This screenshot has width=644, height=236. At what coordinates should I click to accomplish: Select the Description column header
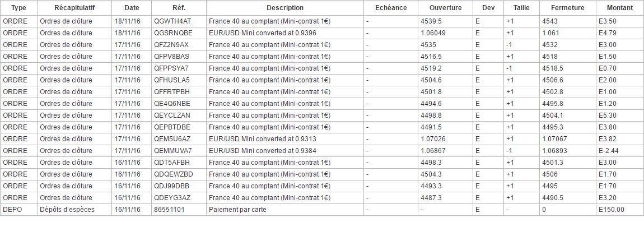click(x=285, y=8)
